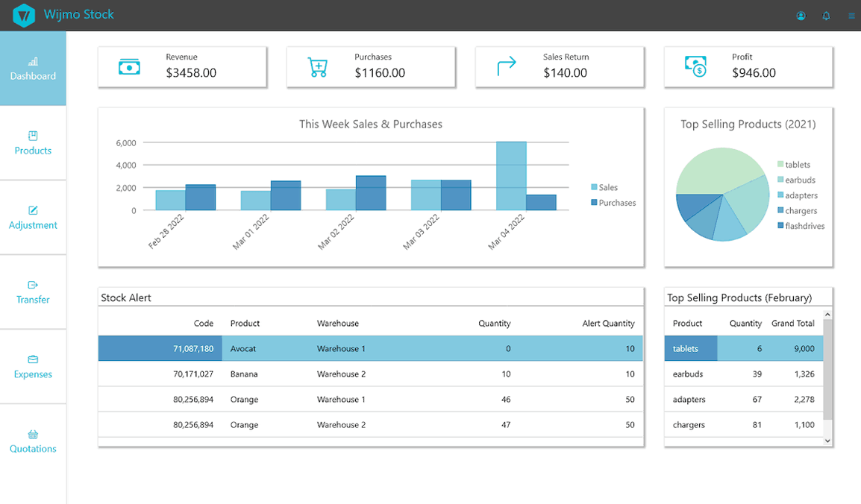The image size is (861, 504).
Task: Click the Revenue cash icon
Action: point(129,67)
